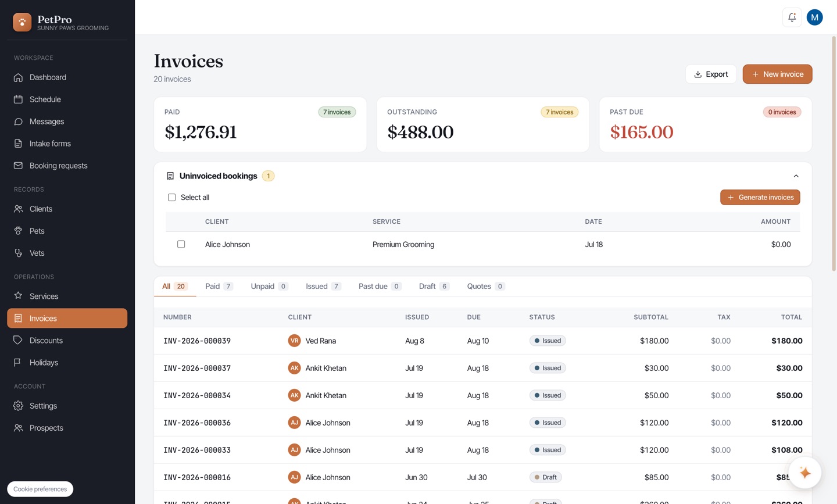The height and width of the screenshot is (504, 837).
Task: Click the $108.00 total amount
Action: [x=786, y=450]
